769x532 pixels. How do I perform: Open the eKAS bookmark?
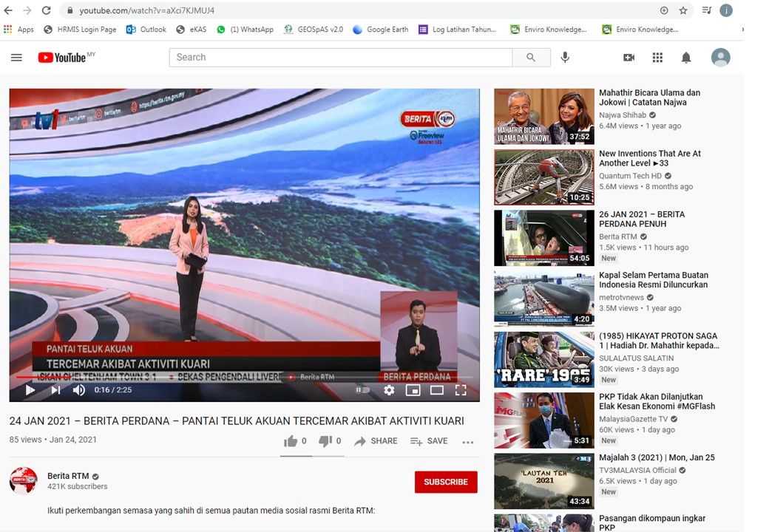pyautogui.click(x=192, y=30)
